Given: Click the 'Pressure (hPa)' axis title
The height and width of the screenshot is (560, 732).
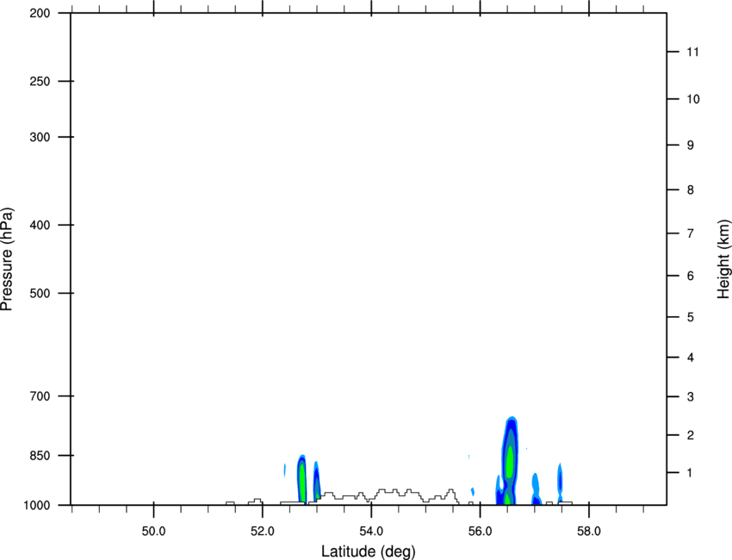Looking at the screenshot, I should coord(7,258).
